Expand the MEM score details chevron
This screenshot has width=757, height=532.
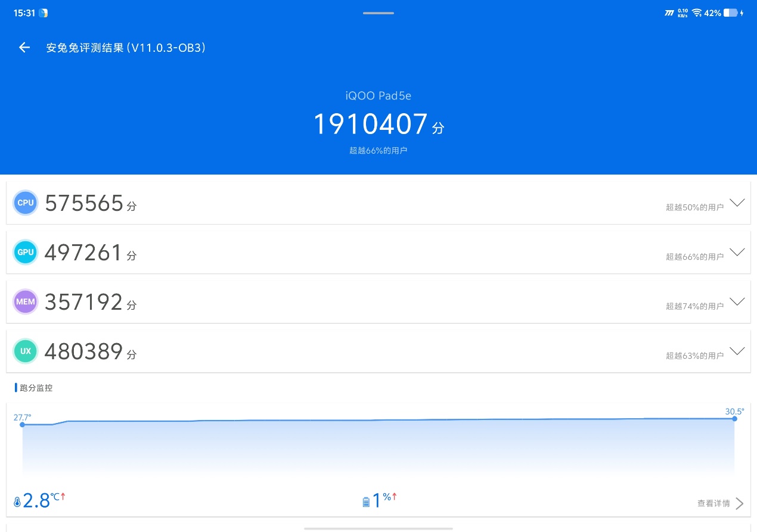737,301
